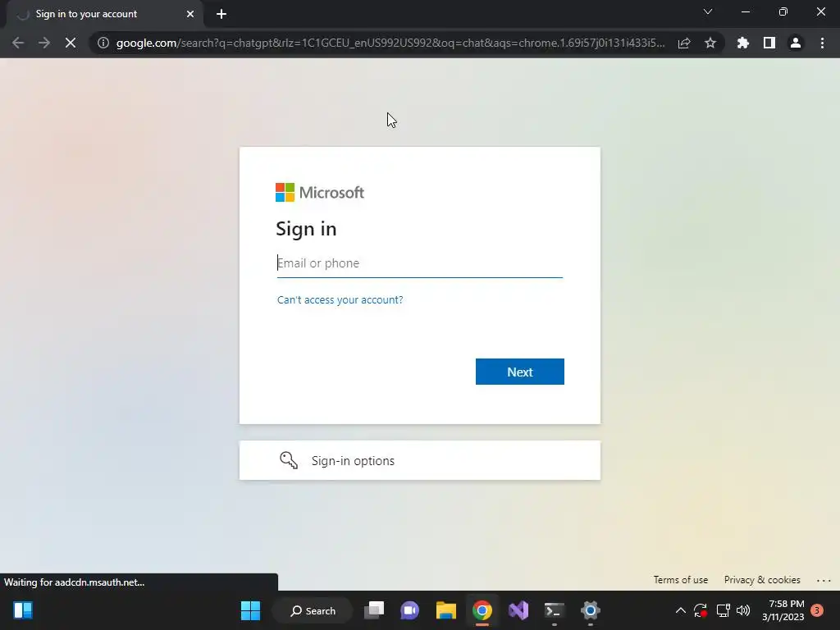Open the tab search chevron
The image size is (840, 630).
[708, 11]
